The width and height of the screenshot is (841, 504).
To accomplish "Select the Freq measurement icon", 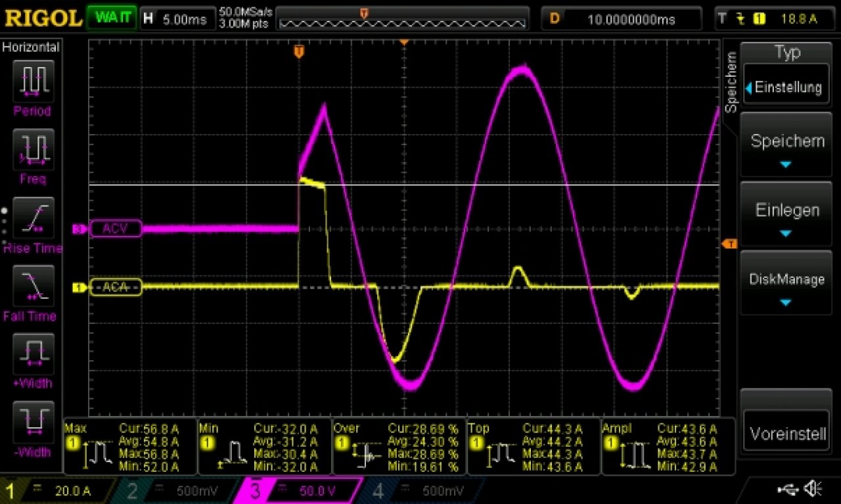I will click(33, 149).
